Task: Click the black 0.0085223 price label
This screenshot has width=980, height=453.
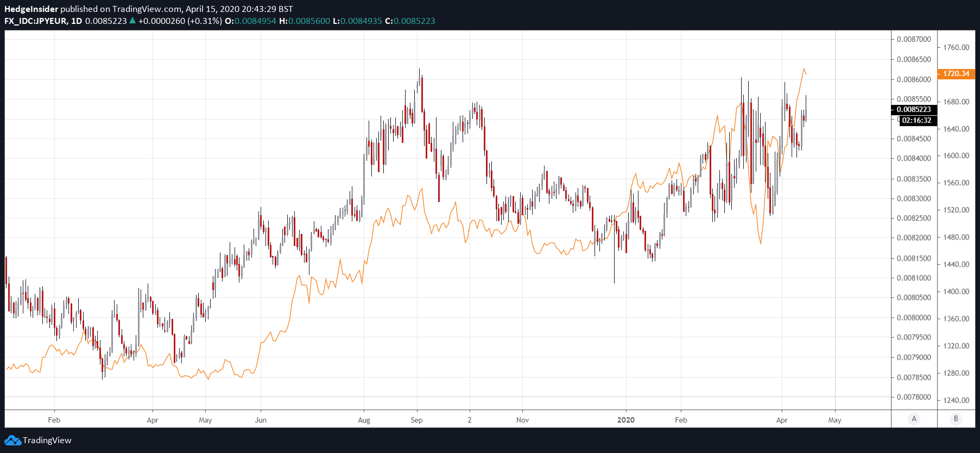Action: pos(914,110)
